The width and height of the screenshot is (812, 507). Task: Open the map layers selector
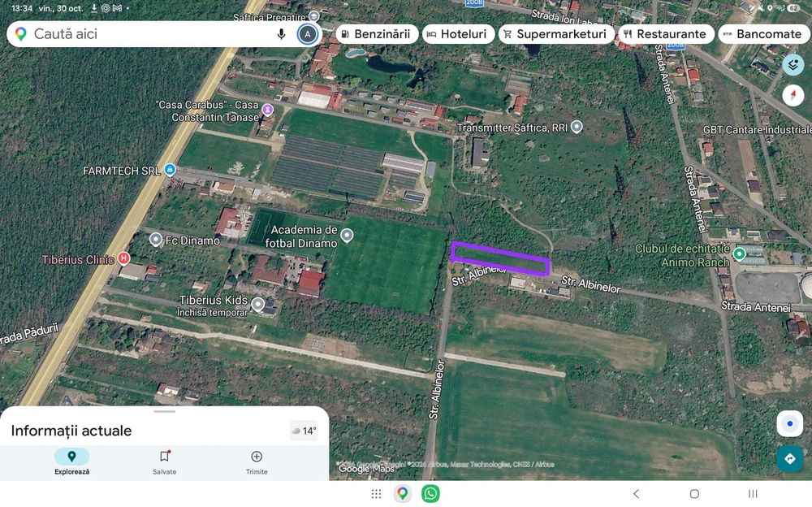793,65
